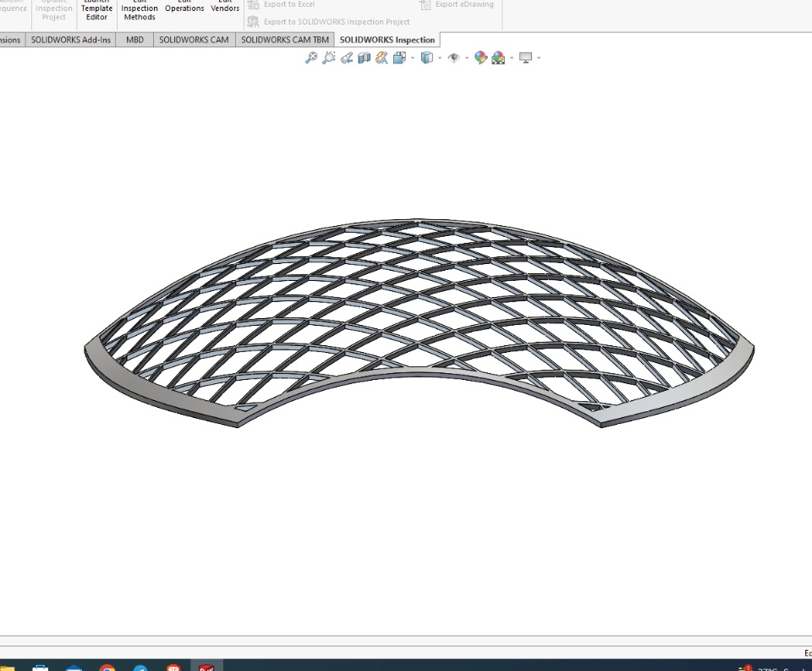Open Edit Inspection Methods
This screenshot has height=671, width=812.
click(x=140, y=10)
